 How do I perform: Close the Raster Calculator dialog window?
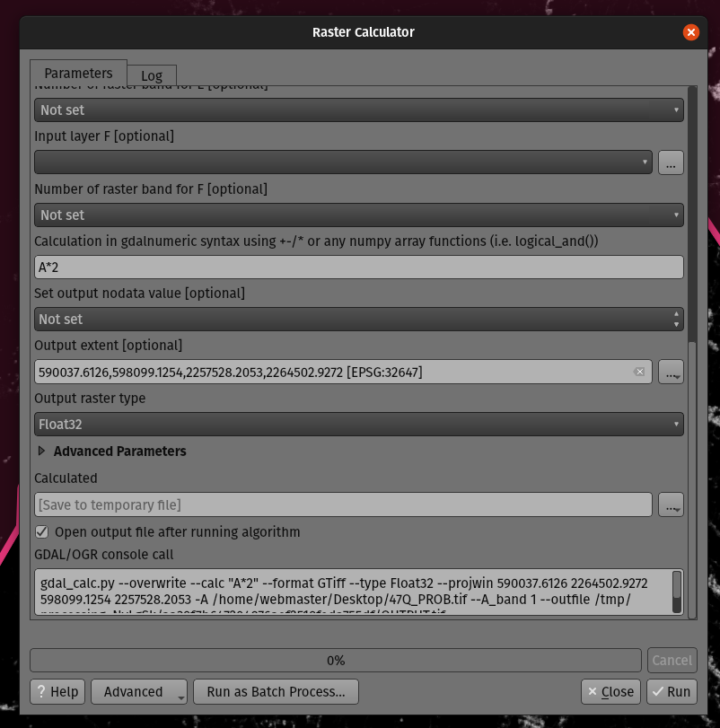coord(690,32)
